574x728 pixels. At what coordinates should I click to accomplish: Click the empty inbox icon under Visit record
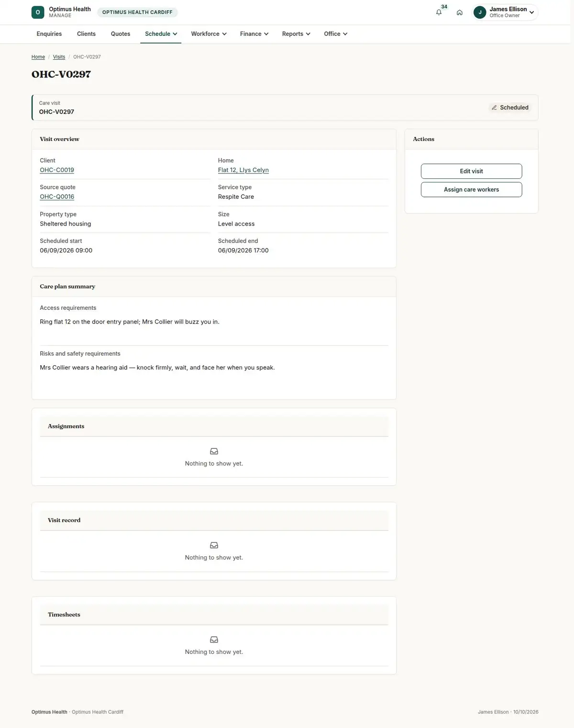[x=214, y=545]
